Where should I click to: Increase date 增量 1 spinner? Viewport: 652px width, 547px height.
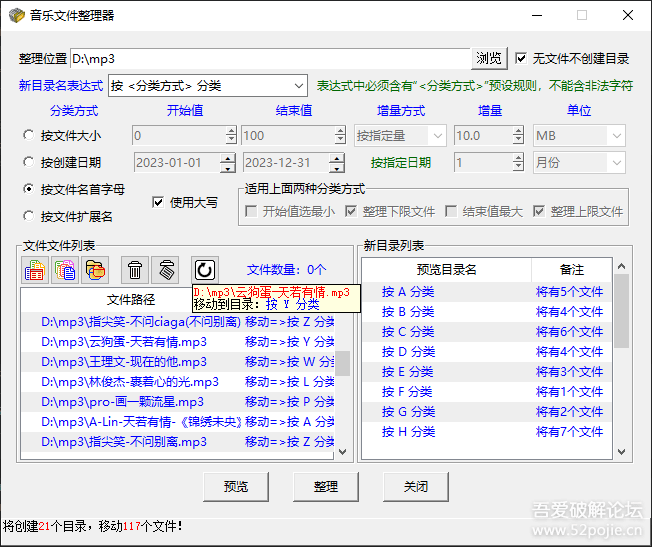[x=518, y=158]
